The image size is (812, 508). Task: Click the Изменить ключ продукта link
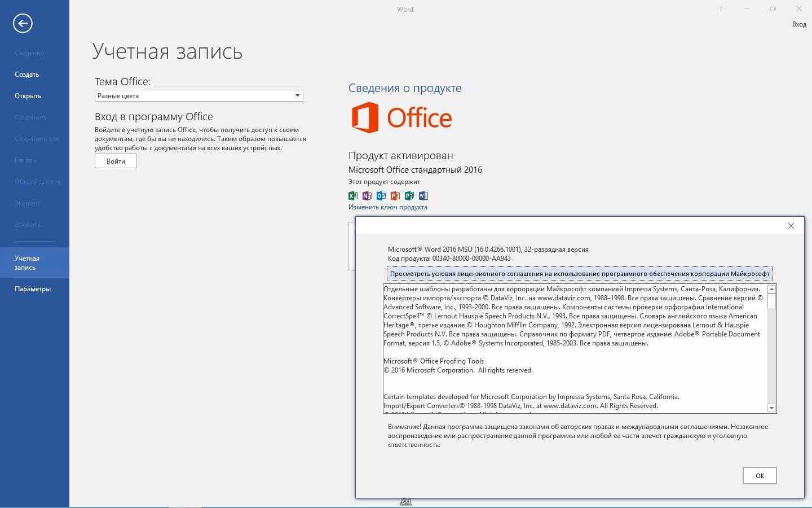[x=387, y=207]
